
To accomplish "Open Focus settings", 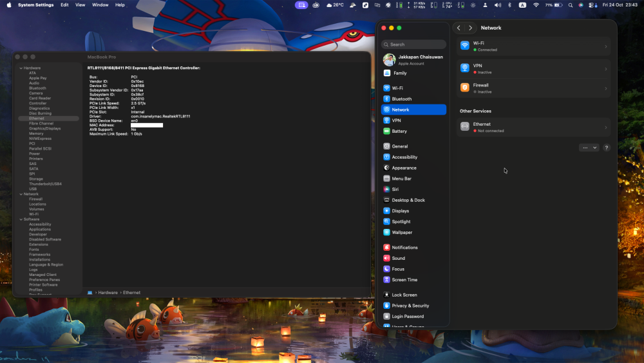I will (x=413, y=269).
